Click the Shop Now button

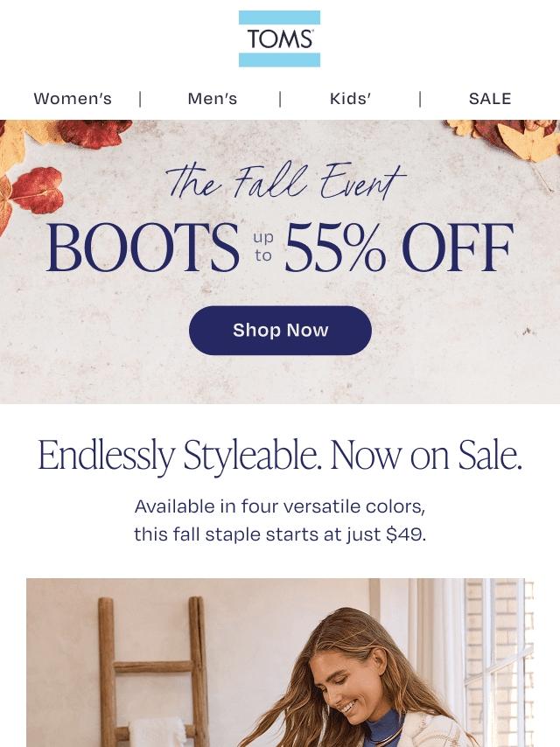[x=280, y=330]
